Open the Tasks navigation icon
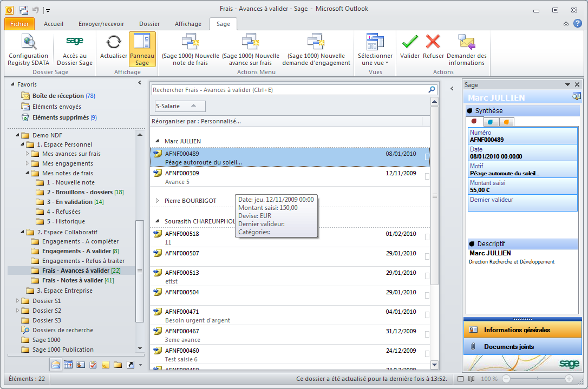 click(x=93, y=364)
